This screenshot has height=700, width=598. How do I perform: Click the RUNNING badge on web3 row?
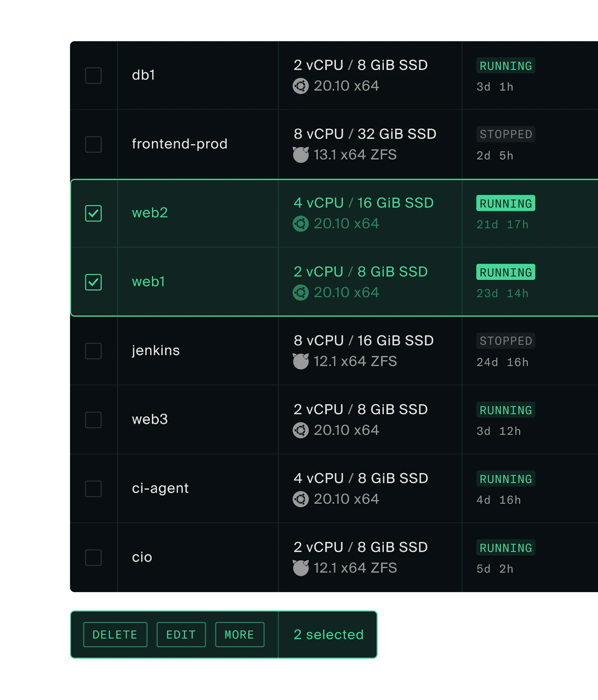(x=505, y=410)
